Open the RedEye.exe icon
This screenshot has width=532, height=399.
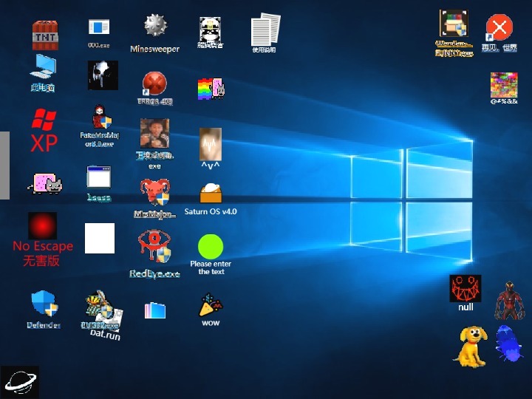[x=154, y=247]
